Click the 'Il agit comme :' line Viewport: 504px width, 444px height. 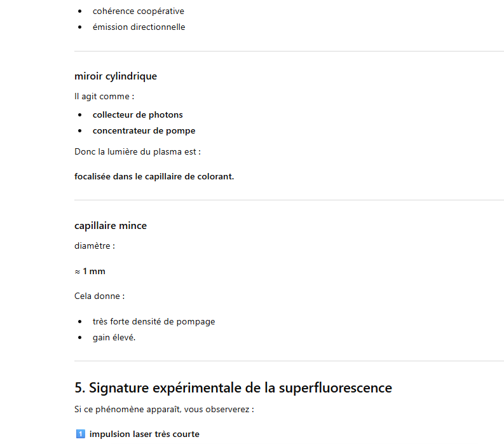point(104,97)
